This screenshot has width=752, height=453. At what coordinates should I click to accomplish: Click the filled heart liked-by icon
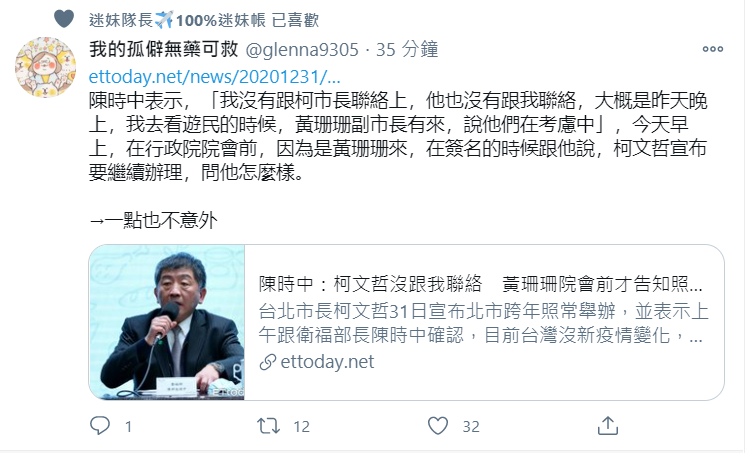(x=64, y=19)
